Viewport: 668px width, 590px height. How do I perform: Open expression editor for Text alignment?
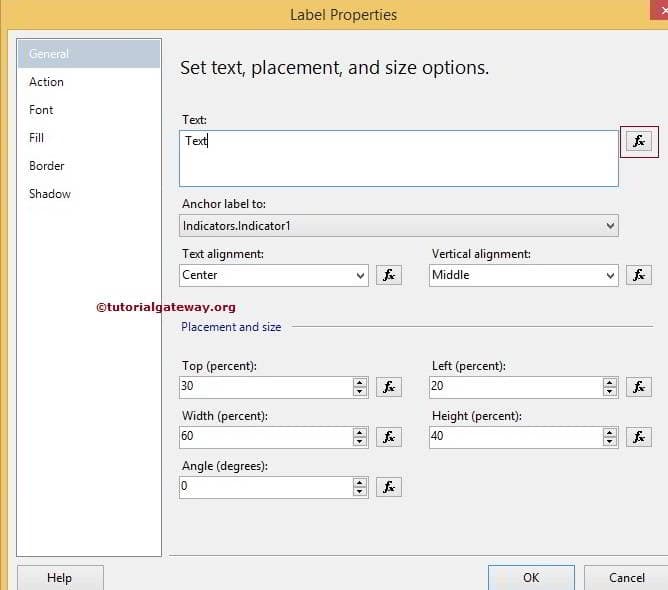click(x=389, y=275)
